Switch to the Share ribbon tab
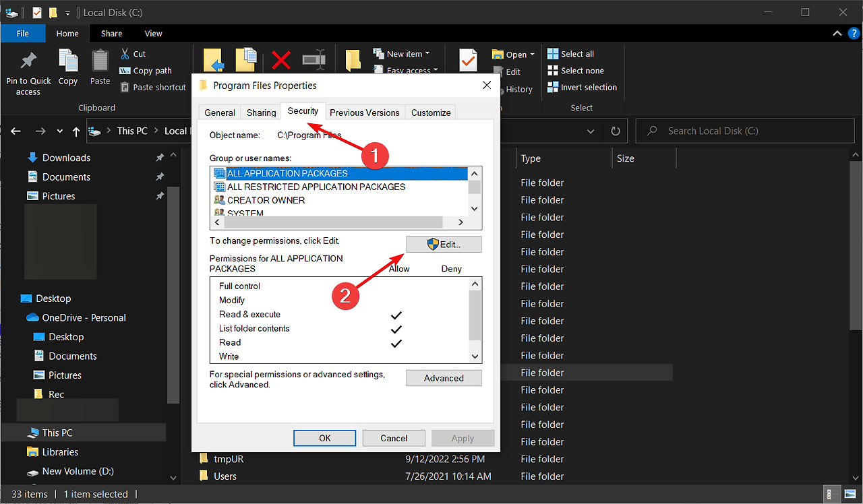The width and height of the screenshot is (863, 504). point(112,33)
